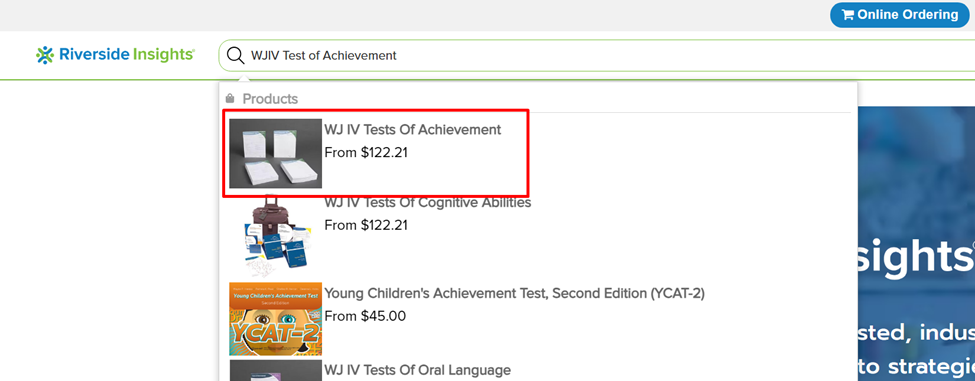The width and height of the screenshot is (975, 381).
Task: Click the Cognitive Abilities From $122.21 price
Action: [366, 225]
